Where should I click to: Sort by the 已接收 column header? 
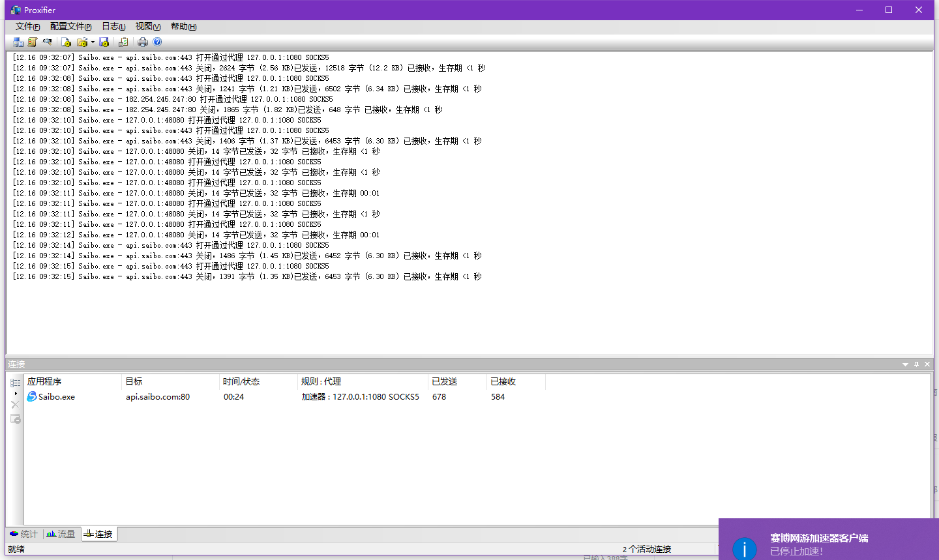pos(516,381)
